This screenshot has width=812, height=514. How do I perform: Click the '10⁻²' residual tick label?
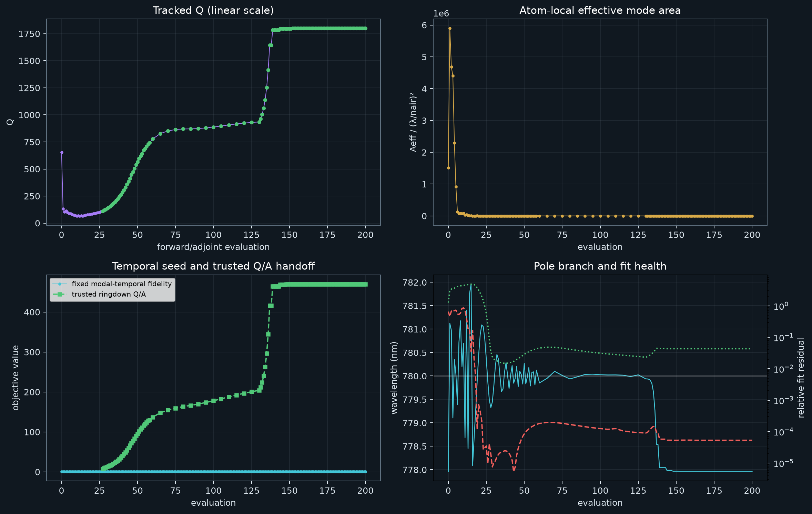783,369
